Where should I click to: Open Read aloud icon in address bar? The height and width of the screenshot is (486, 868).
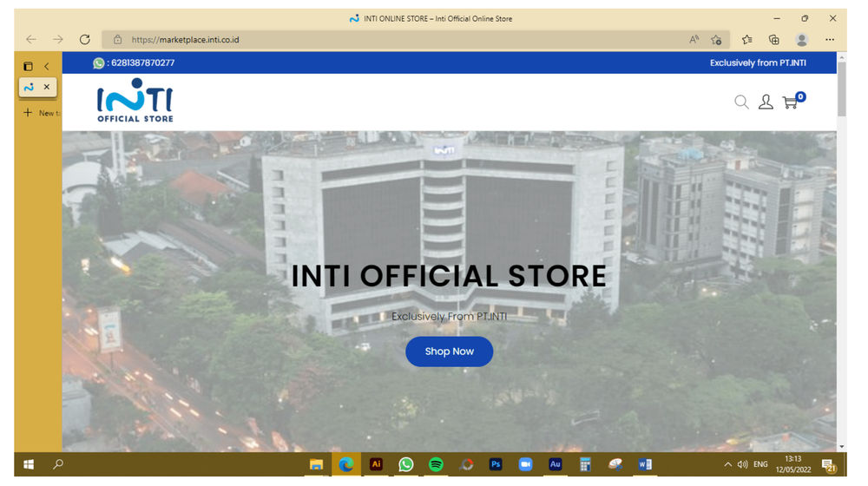[x=694, y=39]
